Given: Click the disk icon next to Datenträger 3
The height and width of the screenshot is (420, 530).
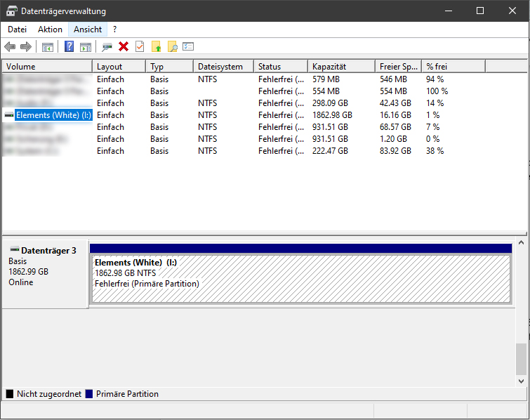Looking at the screenshot, I should pos(15,249).
